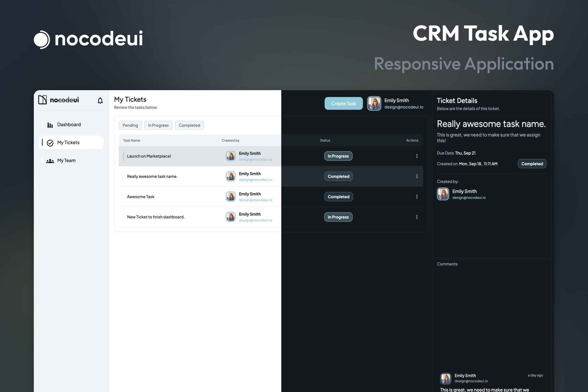Toggle the In Progress filter chip
Screen dimensions: 588x392
(x=158, y=125)
